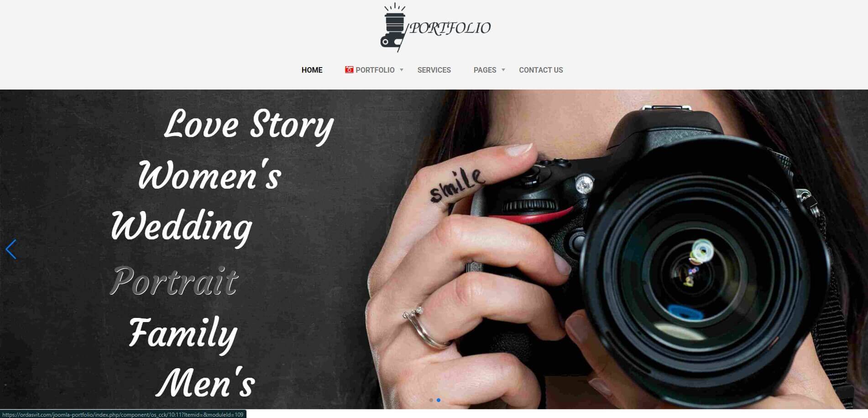Open the PAGES menu item
The height and width of the screenshot is (418, 868).
485,70
